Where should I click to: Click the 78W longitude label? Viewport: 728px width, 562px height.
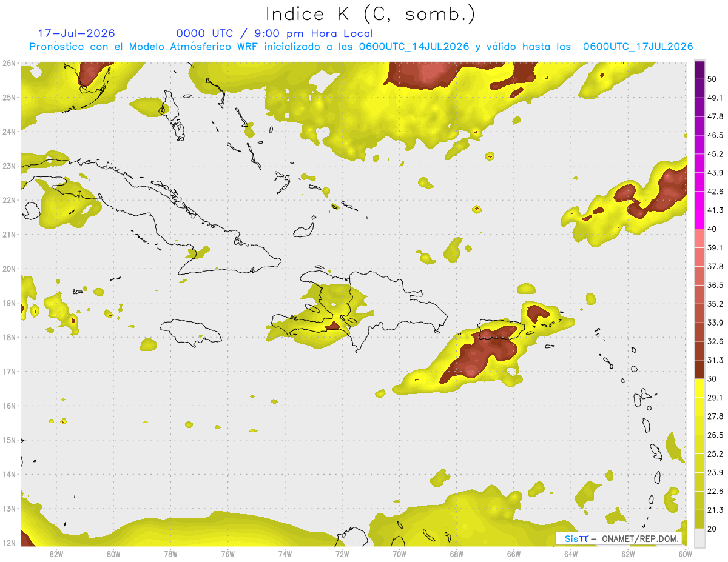pos(171,554)
